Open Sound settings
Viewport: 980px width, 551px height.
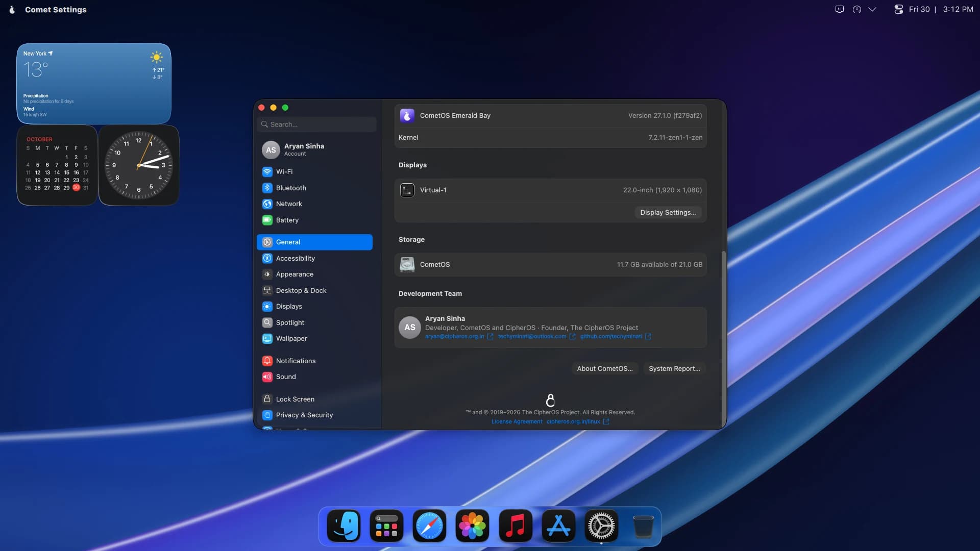point(314,377)
